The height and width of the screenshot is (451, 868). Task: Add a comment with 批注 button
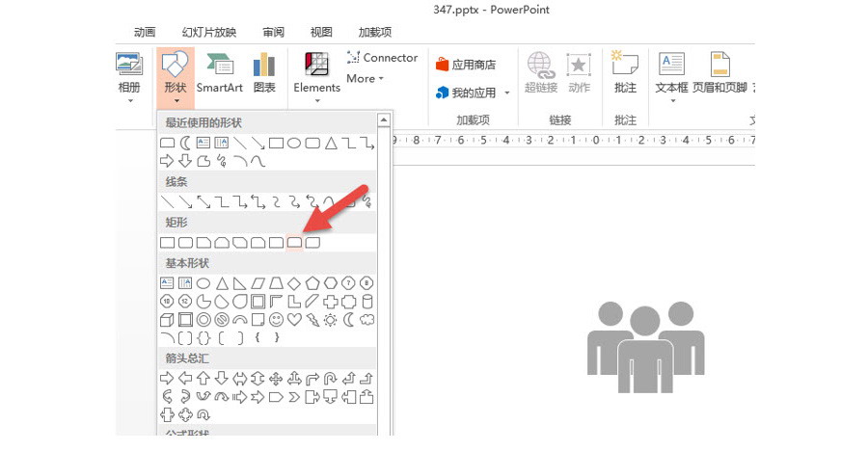tap(625, 74)
